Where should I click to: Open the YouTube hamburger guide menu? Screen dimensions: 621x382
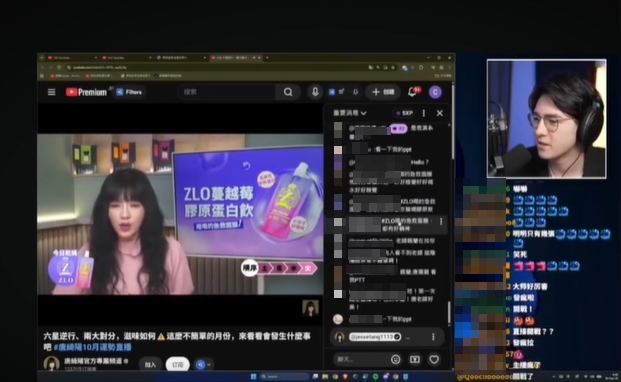[x=51, y=92]
